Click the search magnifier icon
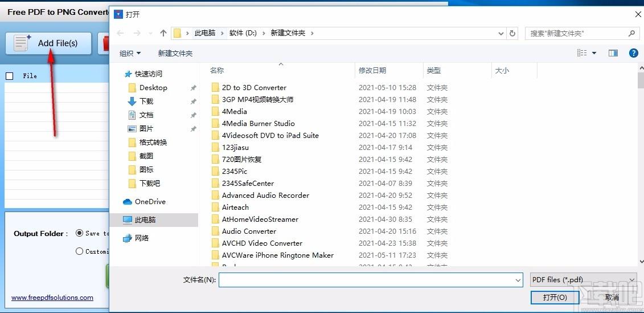The width and height of the screenshot is (644, 313). click(631, 33)
